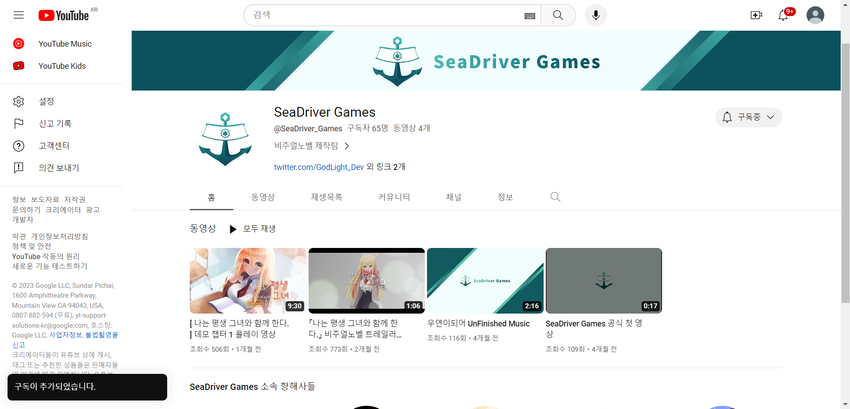
Task: Click the magnifier search button
Action: 558,15
